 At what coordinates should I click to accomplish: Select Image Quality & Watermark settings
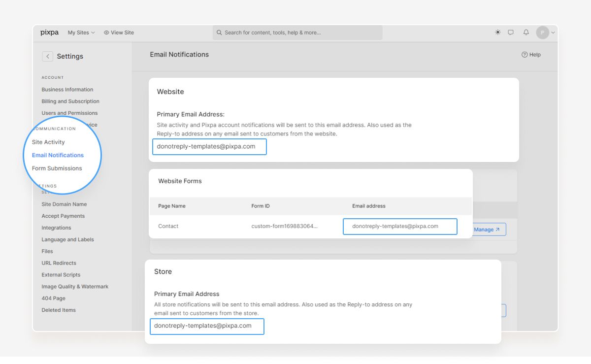(x=75, y=286)
